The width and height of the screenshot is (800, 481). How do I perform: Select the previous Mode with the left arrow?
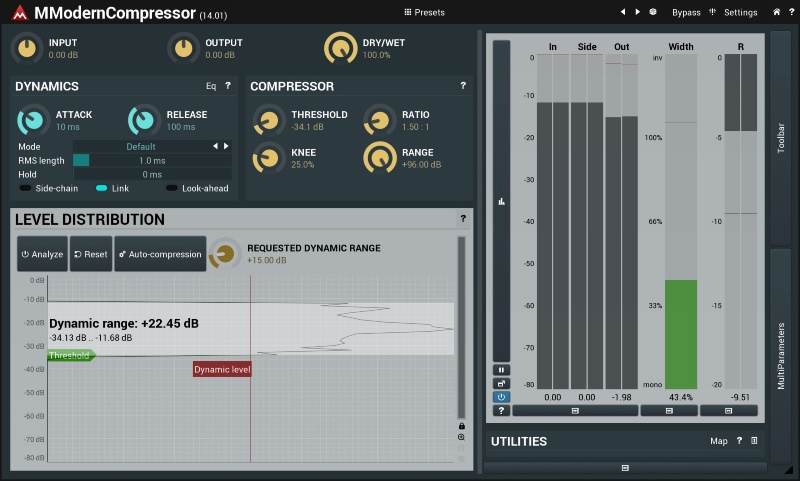point(215,146)
